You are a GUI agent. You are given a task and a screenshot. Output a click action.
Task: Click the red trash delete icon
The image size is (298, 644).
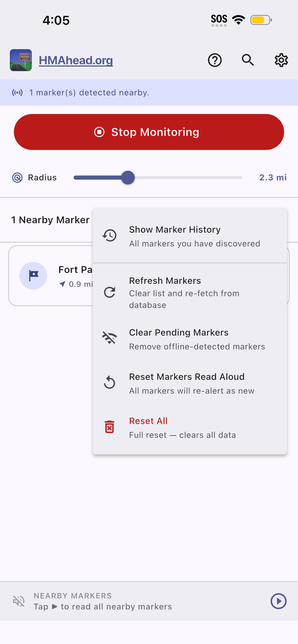point(109,427)
